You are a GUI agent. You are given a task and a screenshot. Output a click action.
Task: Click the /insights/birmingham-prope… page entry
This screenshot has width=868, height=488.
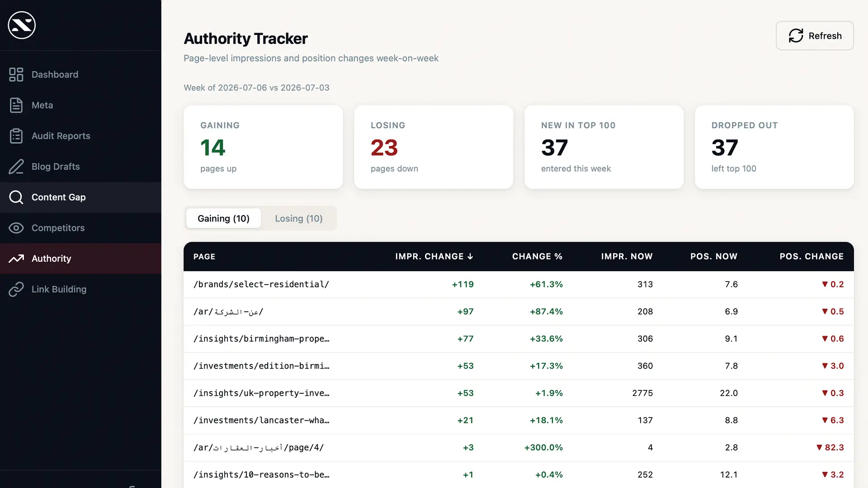pos(261,339)
